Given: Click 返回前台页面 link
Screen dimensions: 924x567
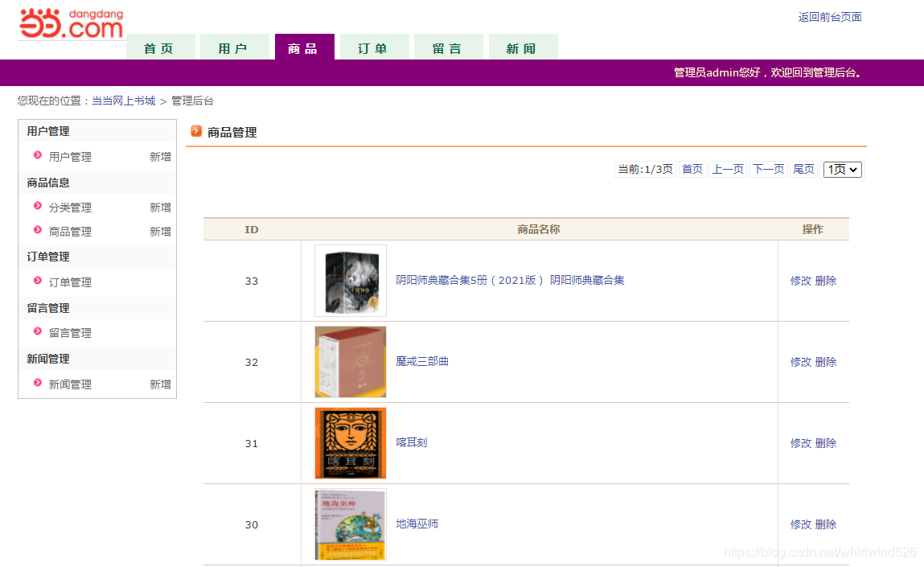Looking at the screenshot, I should point(830,17).
